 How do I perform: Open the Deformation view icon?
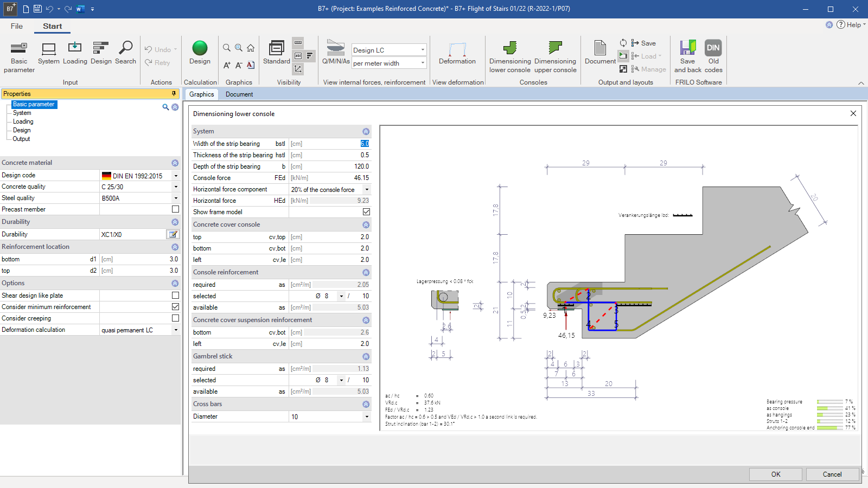457,54
